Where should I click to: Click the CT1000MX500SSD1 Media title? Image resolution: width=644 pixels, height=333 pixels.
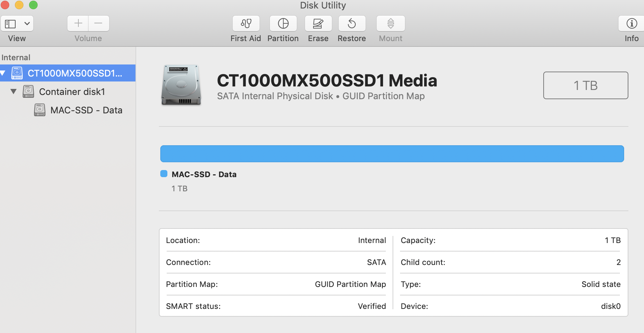(327, 80)
